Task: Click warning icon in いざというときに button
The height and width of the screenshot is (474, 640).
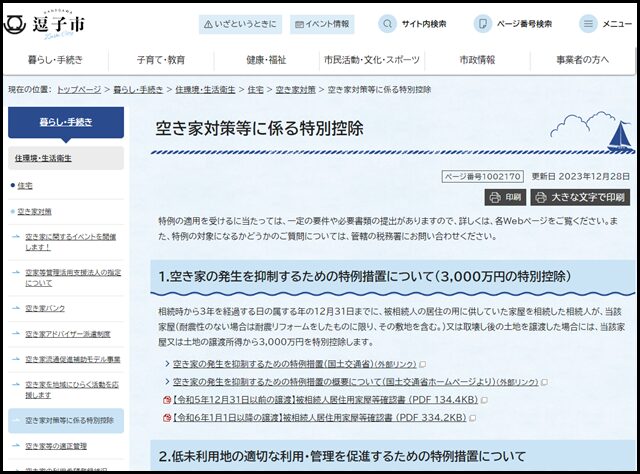Action: (208, 24)
